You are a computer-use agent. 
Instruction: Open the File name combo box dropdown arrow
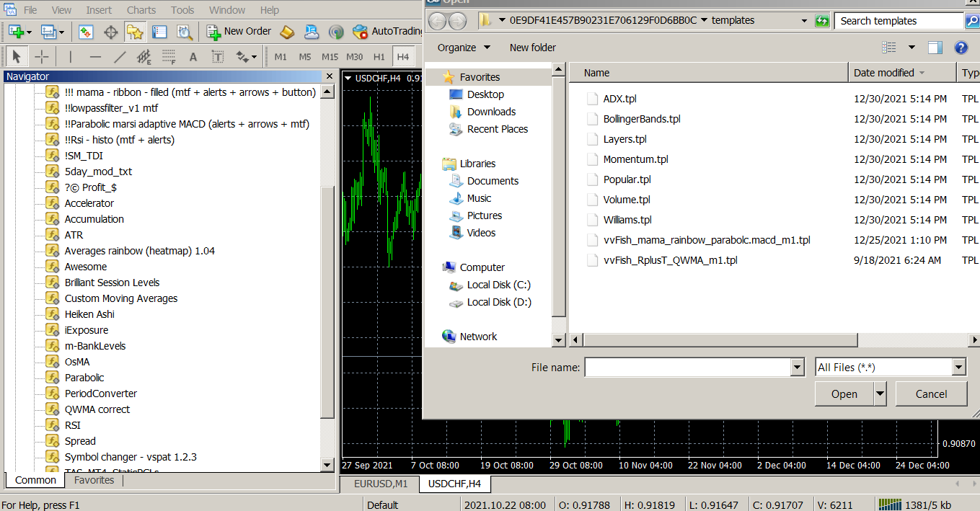click(x=797, y=368)
